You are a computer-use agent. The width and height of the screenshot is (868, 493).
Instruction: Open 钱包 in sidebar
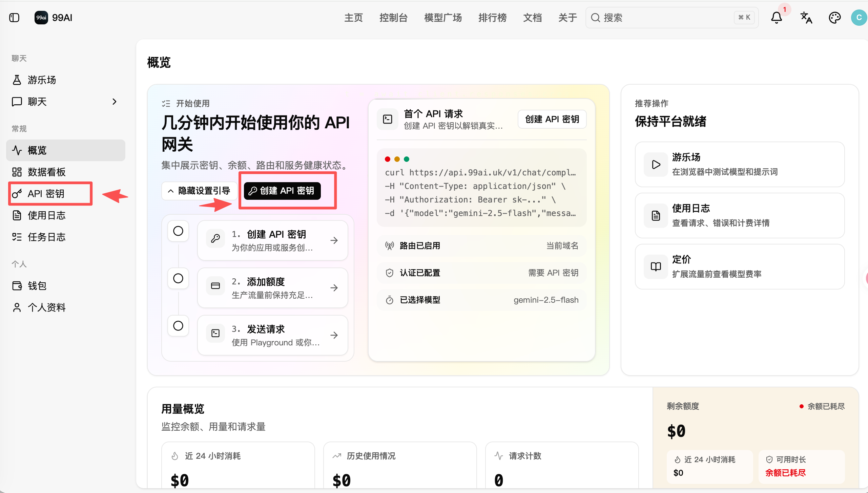(x=66, y=286)
